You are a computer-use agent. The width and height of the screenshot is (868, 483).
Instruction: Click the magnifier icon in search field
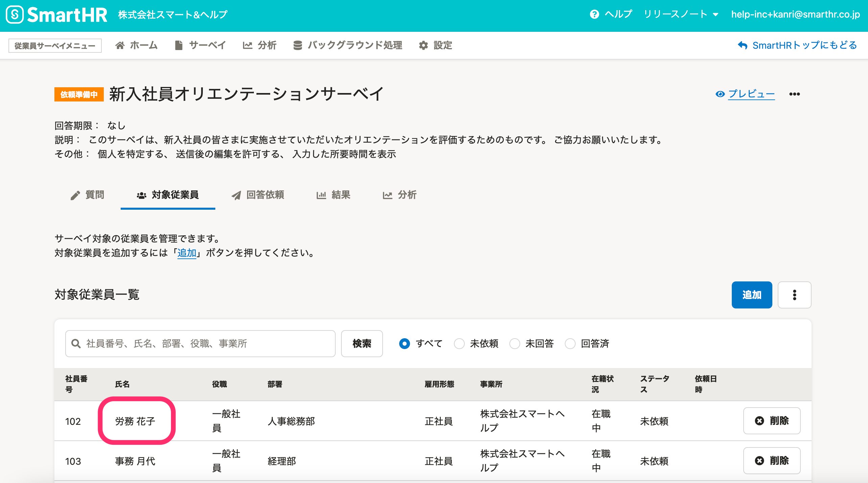pyautogui.click(x=76, y=344)
